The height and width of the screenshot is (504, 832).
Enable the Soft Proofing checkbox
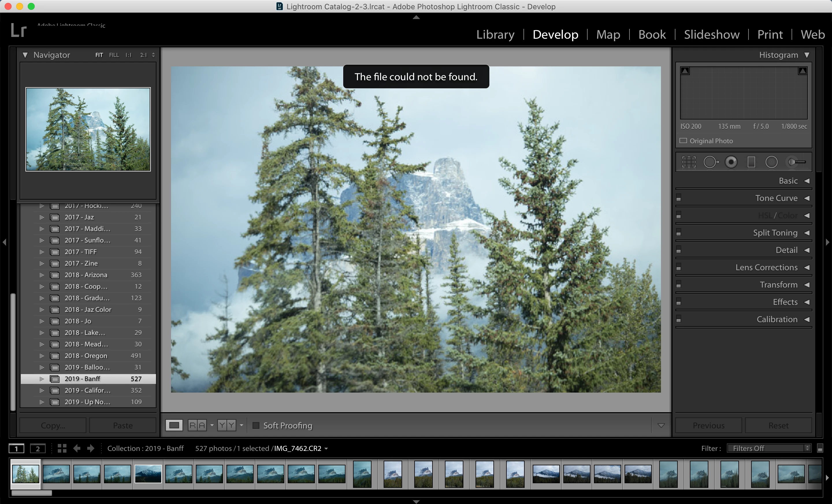pos(256,425)
